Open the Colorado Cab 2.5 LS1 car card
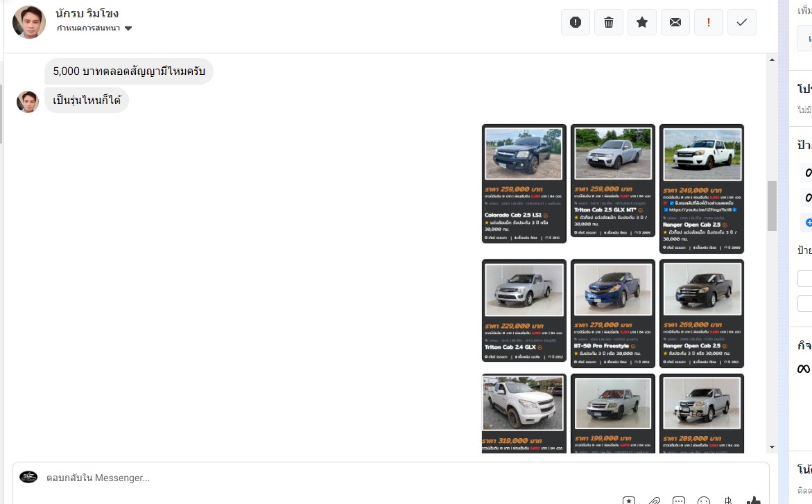 [524, 183]
